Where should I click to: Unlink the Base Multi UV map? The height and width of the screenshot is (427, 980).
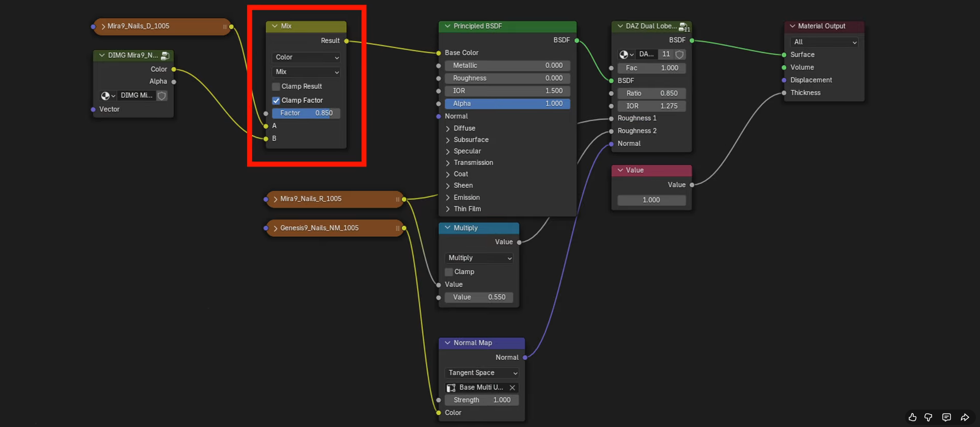tap(512, 387)
